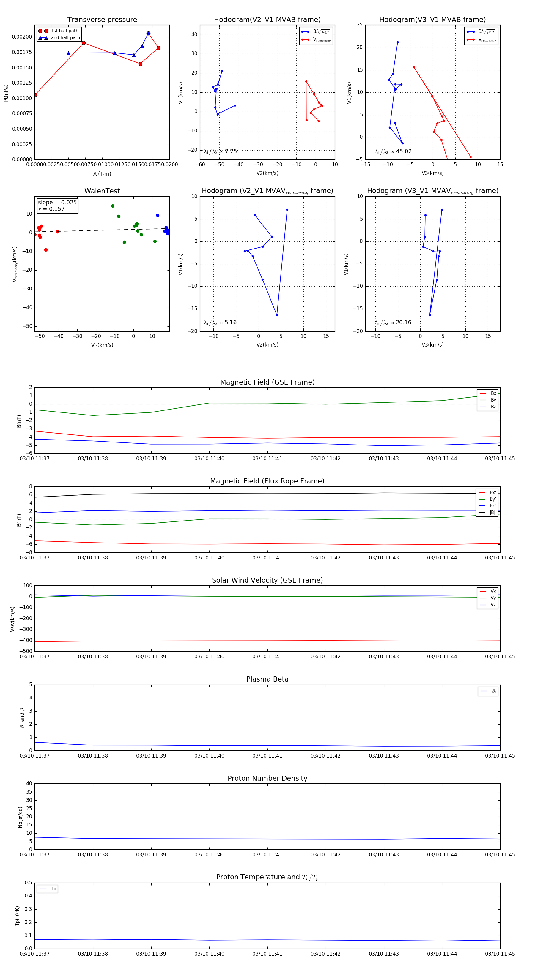This screenshot has height=980, width=535.
Task: Click the "Bx" legend entry in GSE Frame plot
Action: [488, 393]
